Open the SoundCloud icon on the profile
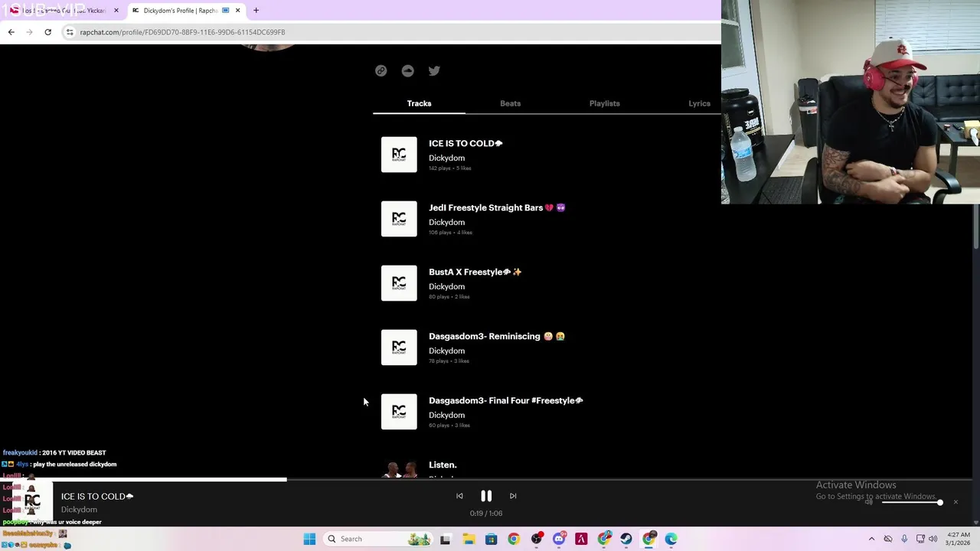Viewport: 980px width, 551px height. click(x=407, y=70)
